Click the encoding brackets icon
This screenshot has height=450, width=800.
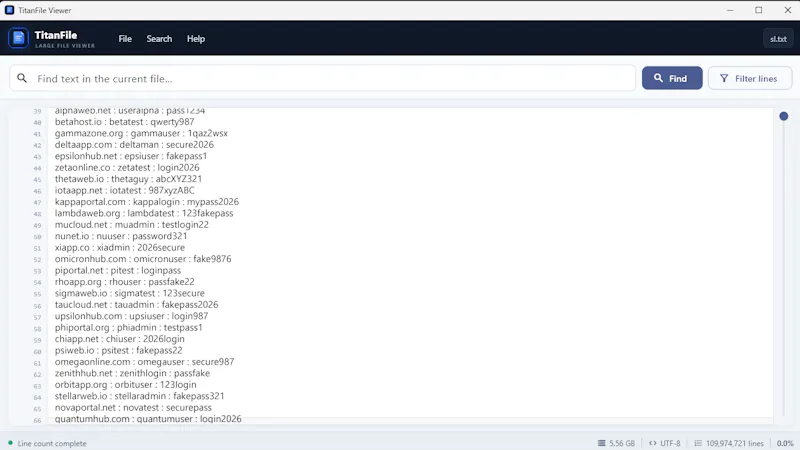click(x=653, y=443)
